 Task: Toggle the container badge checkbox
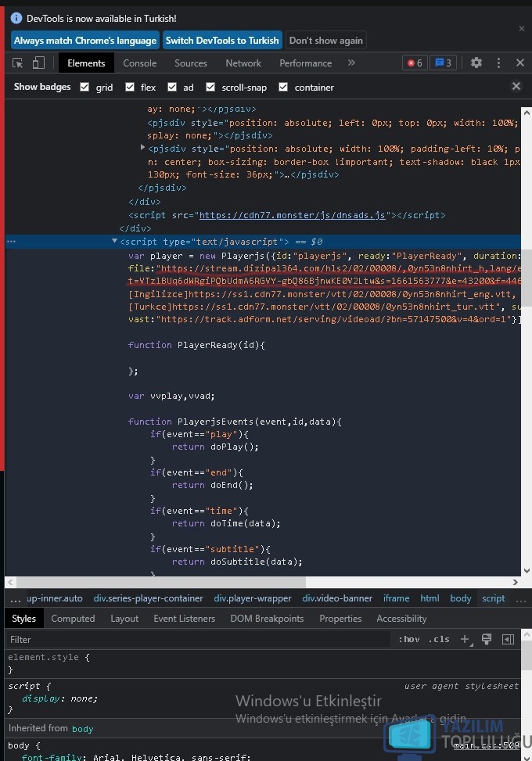[x=283, y=87]
